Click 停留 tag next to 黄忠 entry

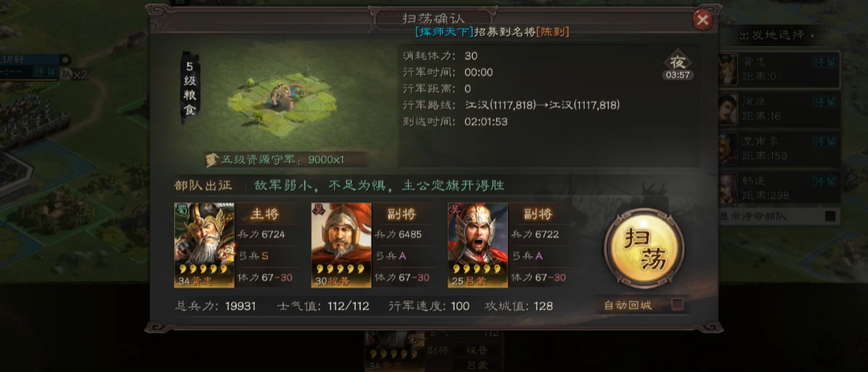click(x=825, y=62)
